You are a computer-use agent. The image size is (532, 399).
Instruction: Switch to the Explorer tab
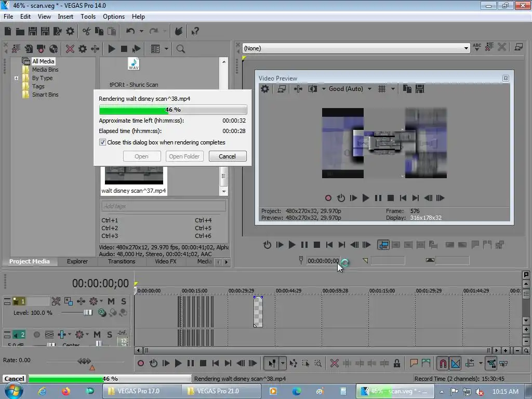77,261
